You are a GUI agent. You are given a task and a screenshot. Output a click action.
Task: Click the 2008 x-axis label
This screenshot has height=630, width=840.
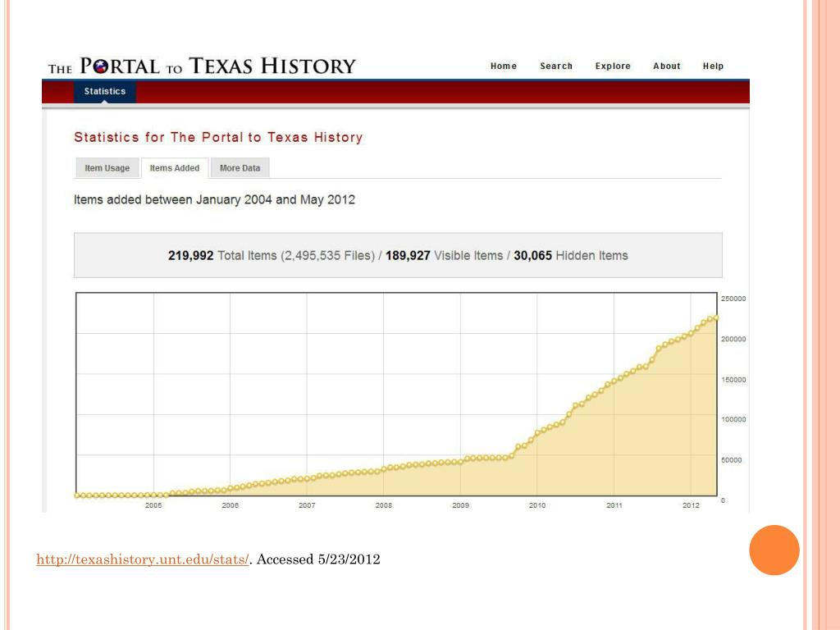click(384, 505)
